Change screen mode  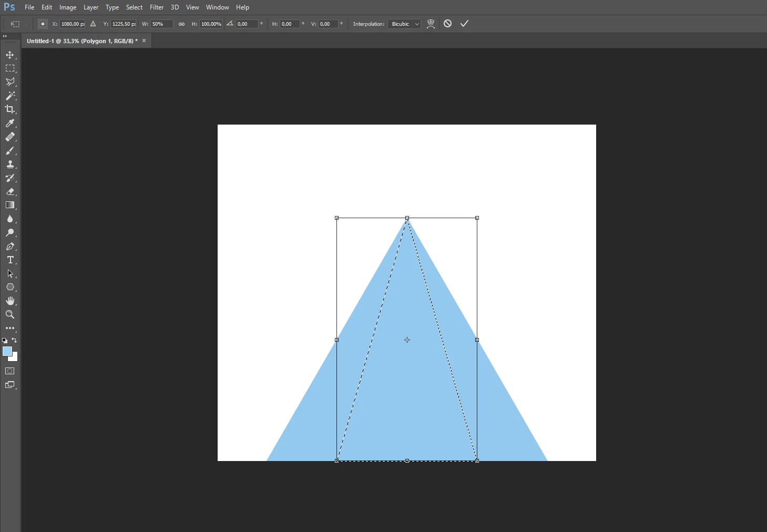[10, 385]
